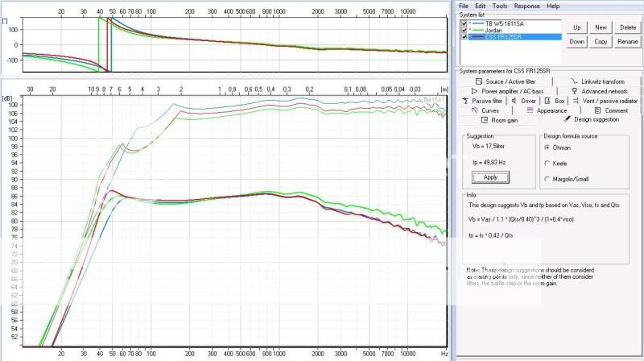This screenshot has width=644, height=361.
Task: Open the Tools menu
Action: (x=499, y=6)
